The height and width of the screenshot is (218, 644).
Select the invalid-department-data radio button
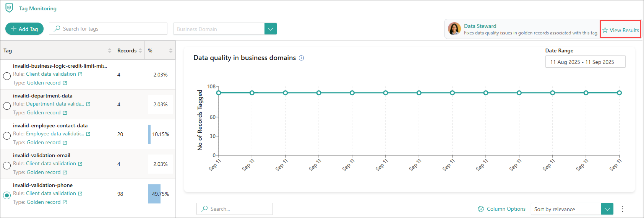pos(7,106)
